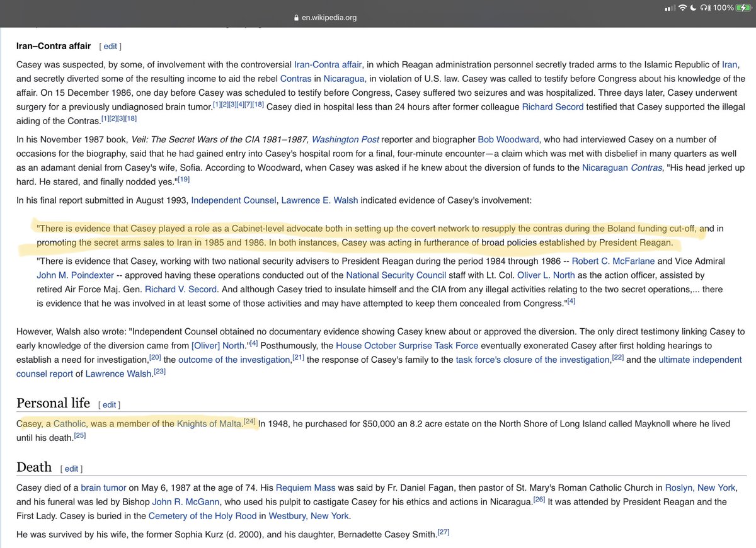Edit the Death section
756x548 pixels.
(71, 469)
